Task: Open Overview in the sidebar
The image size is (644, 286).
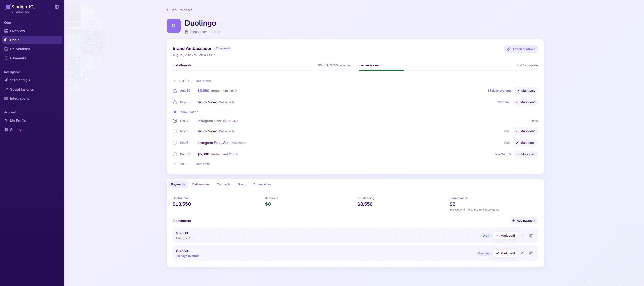Action: [32, 31]
